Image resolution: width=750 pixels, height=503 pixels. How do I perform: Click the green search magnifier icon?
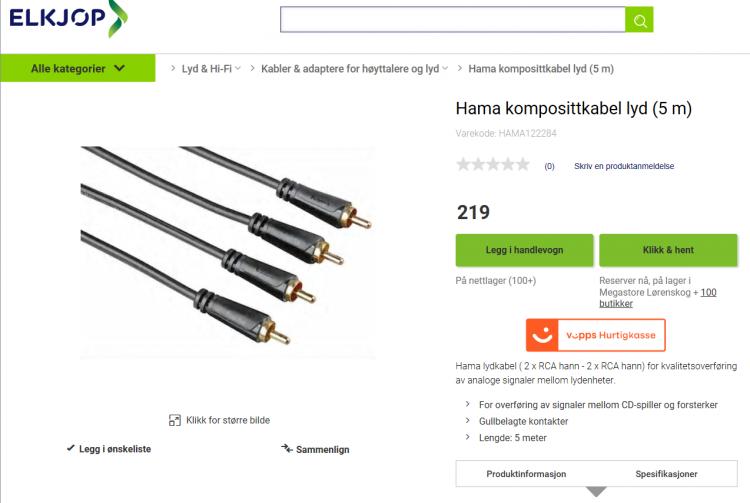640,20
